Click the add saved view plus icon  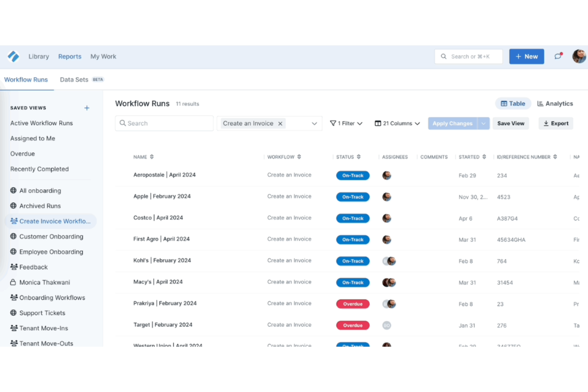87,108
